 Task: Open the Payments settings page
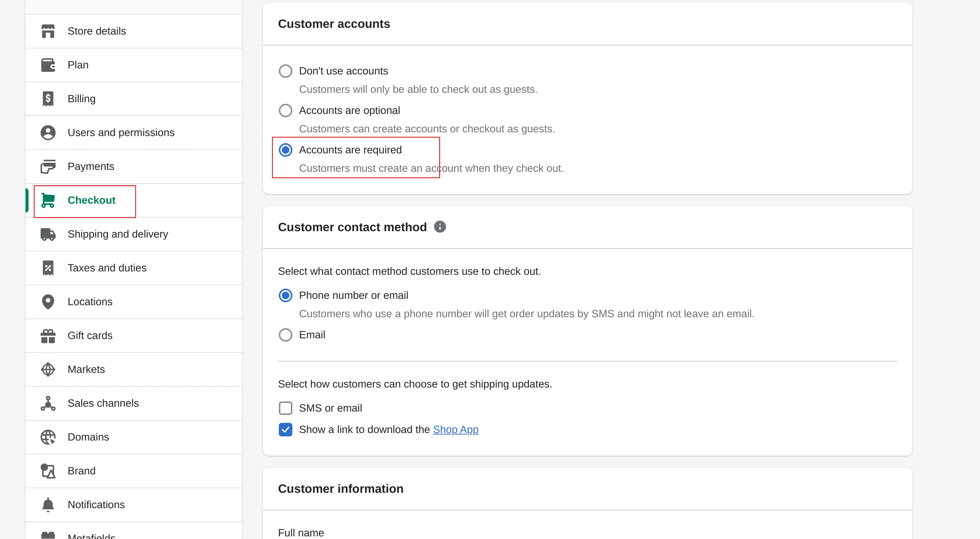[x=91, y=167]
